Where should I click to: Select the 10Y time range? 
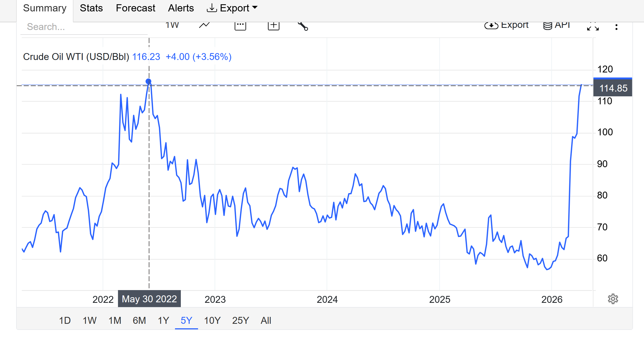pyautogui.click(x=212, y=320)
